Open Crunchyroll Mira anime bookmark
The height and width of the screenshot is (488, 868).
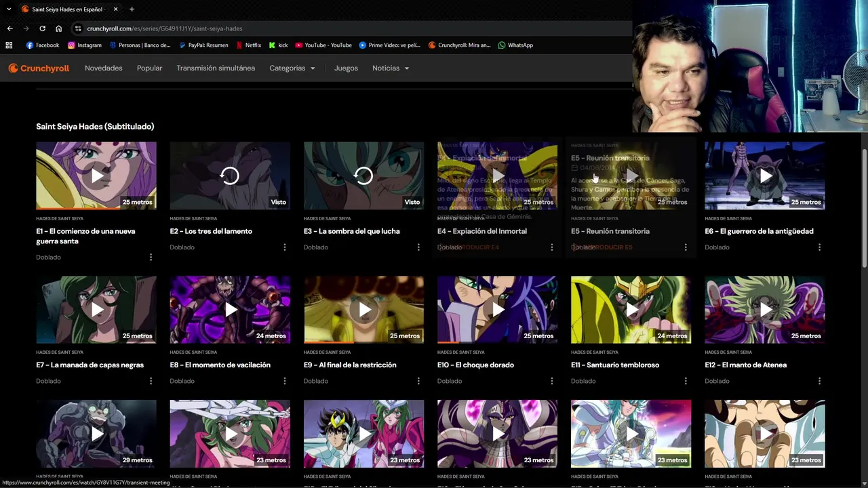coord(460,45)
